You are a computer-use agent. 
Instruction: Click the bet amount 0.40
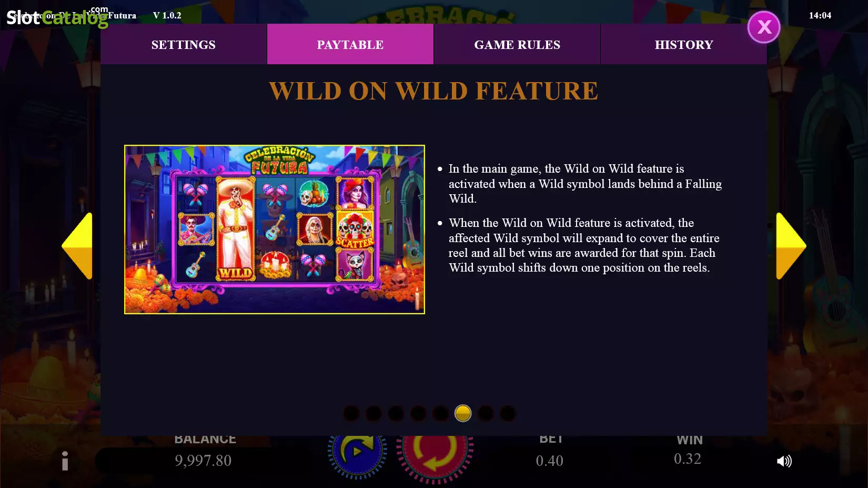tap(549, 461)
